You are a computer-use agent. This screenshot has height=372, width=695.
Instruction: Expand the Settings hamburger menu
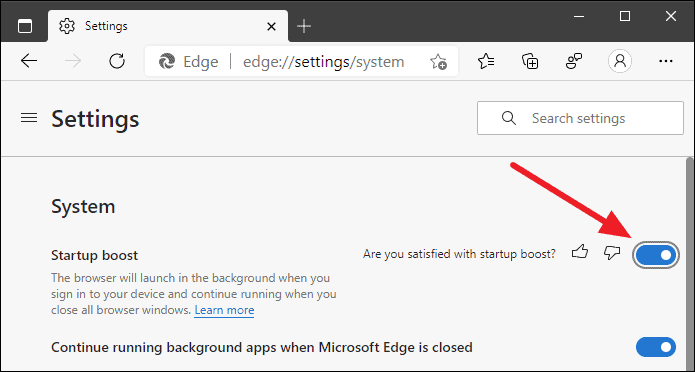tap(29, 118)
